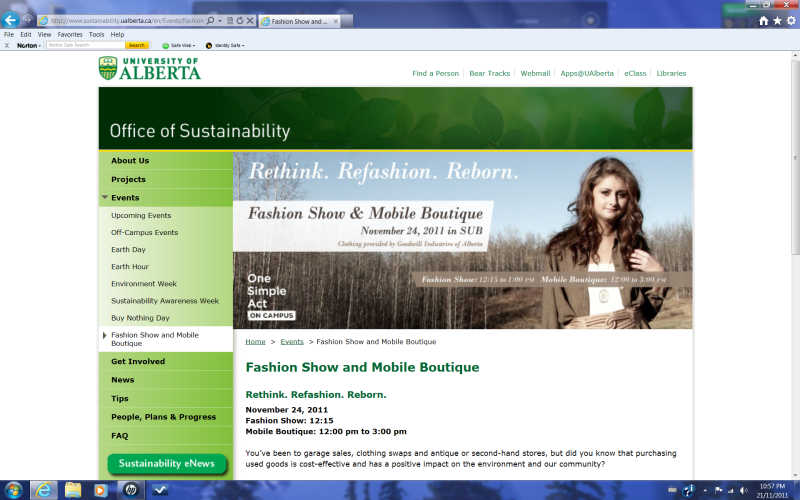
Task: Open the Favorites menu
Action: 70,35
